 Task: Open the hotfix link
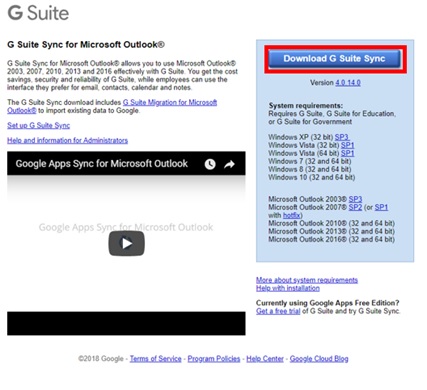[x=292, y=215]
